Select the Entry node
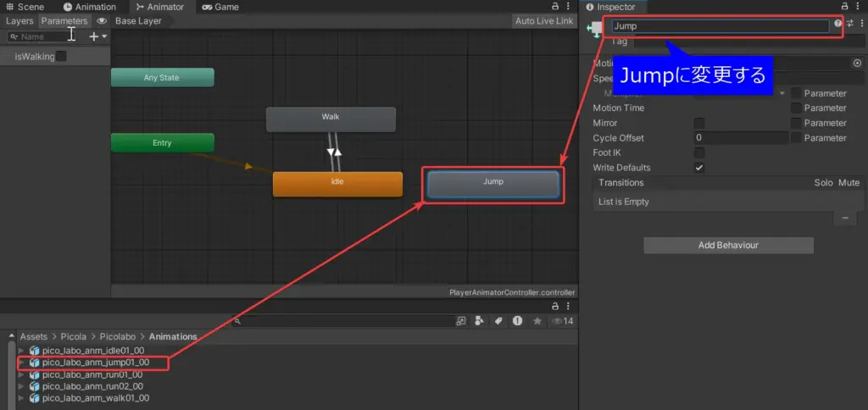This screenshot has height=410, width=868. [162, 143]
